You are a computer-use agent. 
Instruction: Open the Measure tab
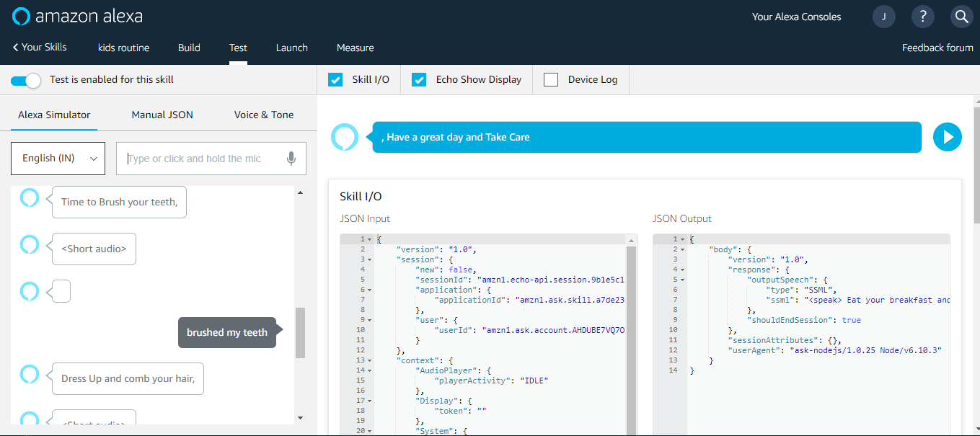click(x=356, y=48)
